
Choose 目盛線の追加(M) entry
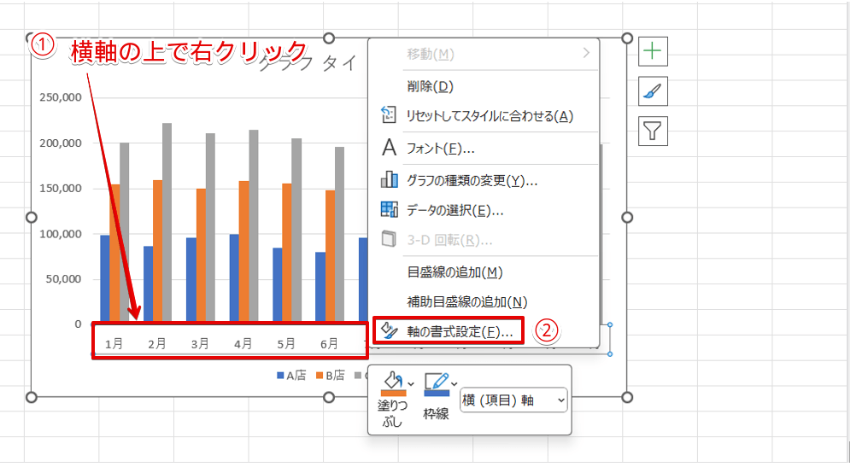(455, 272)
